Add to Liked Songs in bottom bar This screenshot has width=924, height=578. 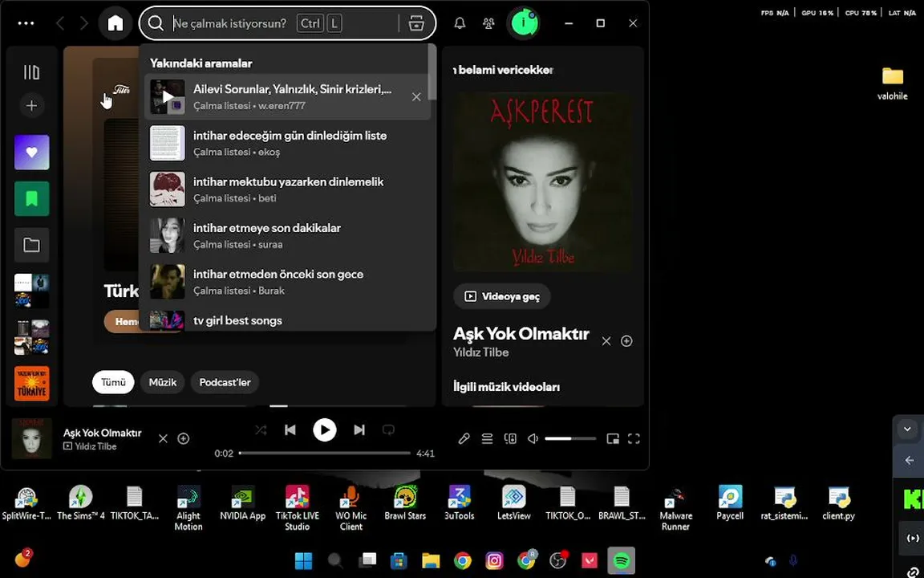[183, 439]
